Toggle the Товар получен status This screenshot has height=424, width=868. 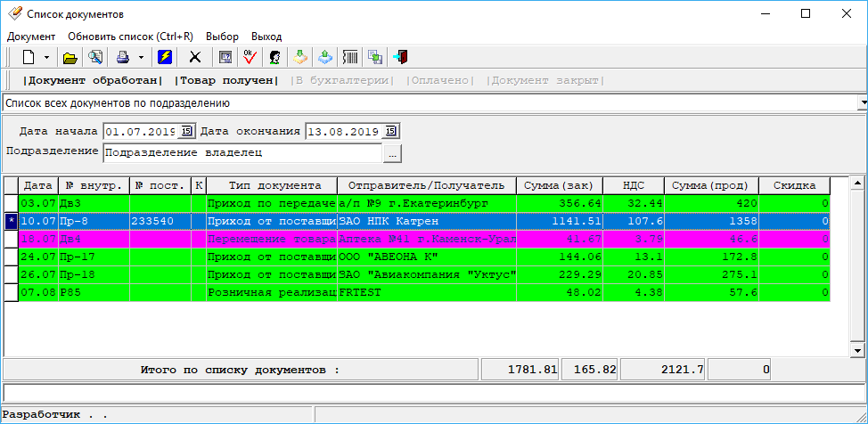226,81
